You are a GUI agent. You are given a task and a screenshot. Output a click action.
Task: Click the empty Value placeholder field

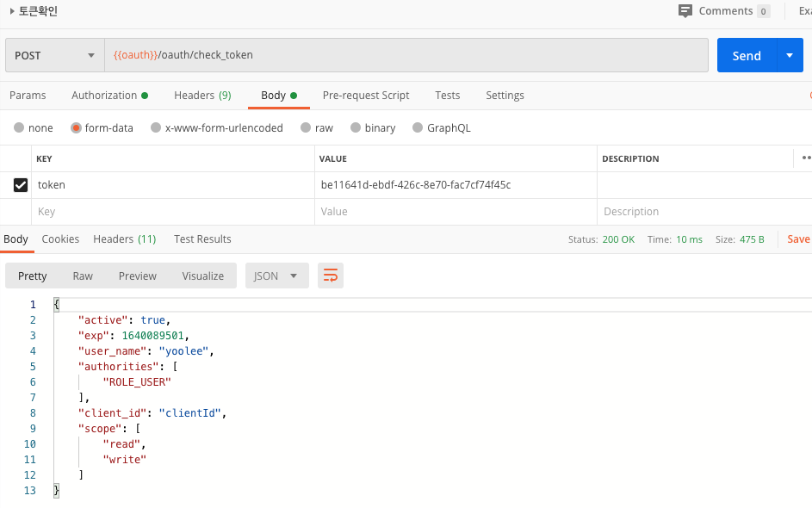pos(456,211)
